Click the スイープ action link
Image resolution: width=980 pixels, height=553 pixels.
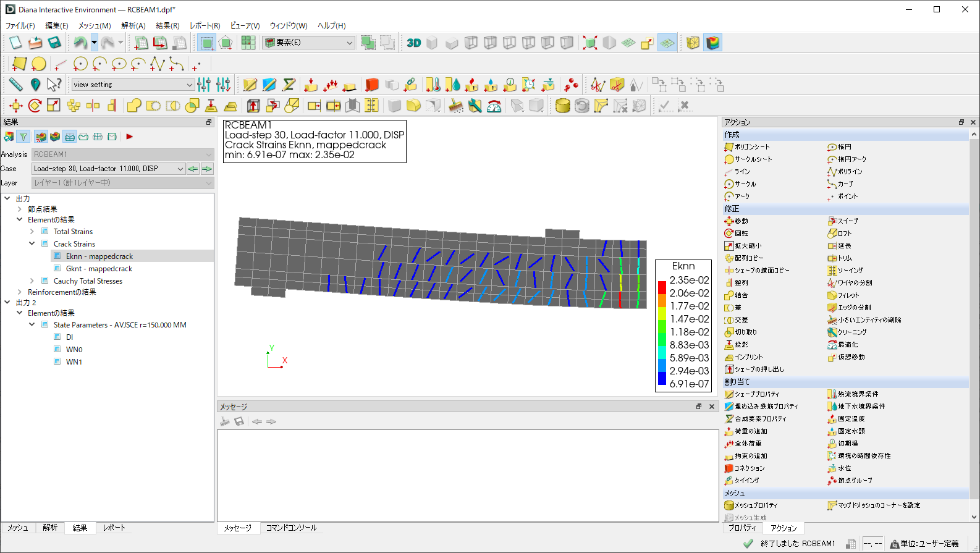click(847, 221)
